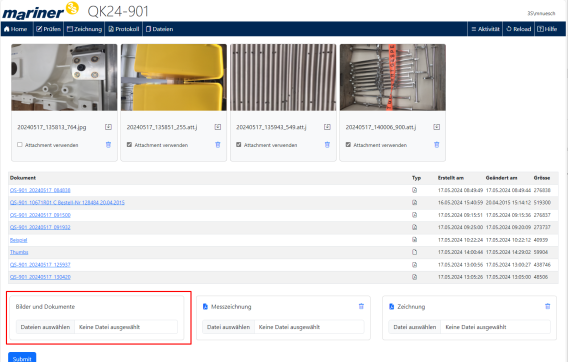This screenshot has width=568, height=362.
Task: Click the trash icon in the Zeichnung card
Action: (x=547, y=306)
